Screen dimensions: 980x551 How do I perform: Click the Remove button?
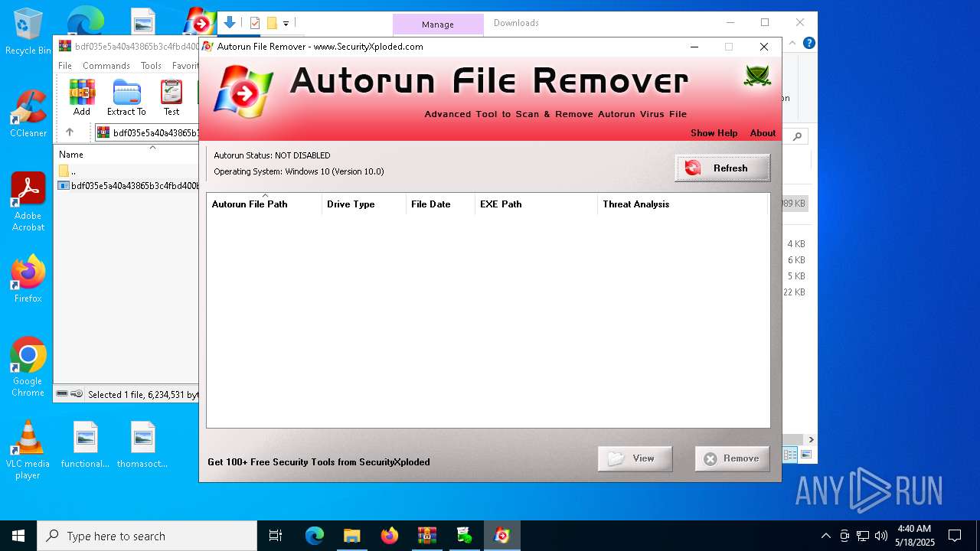coord(732,458)
